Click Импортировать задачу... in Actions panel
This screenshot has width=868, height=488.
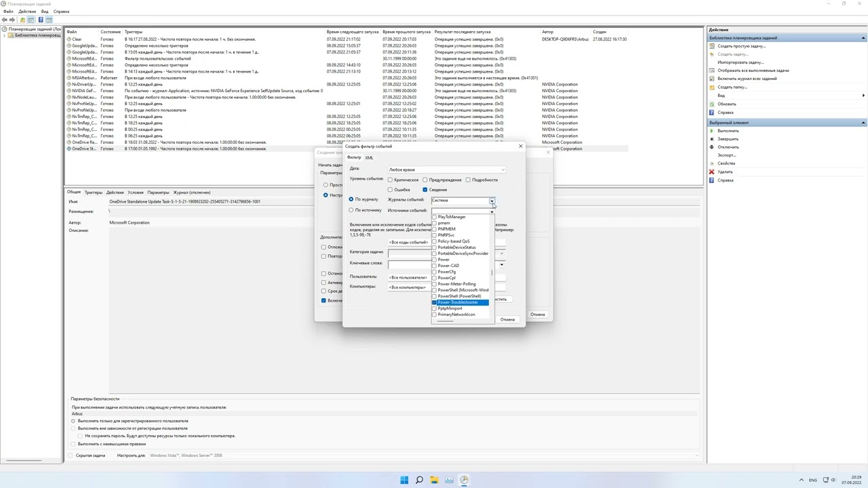(741, 62)
